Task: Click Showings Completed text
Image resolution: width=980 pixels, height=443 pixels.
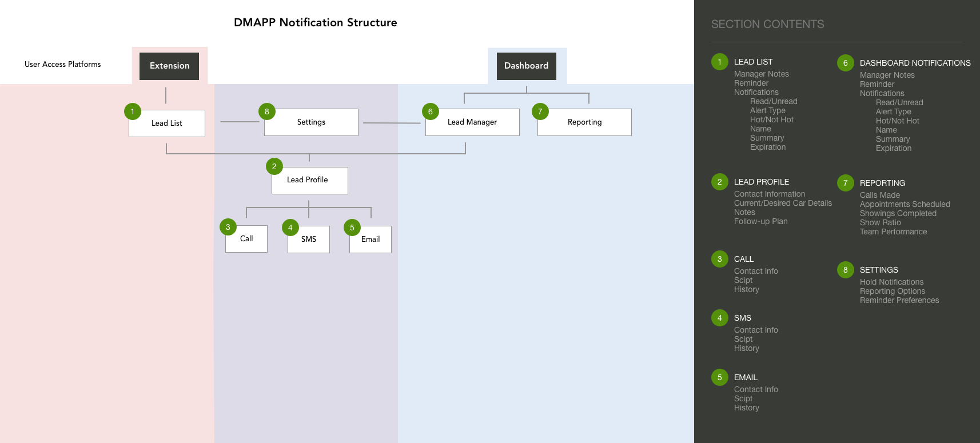Action: [x=898, y=213]
